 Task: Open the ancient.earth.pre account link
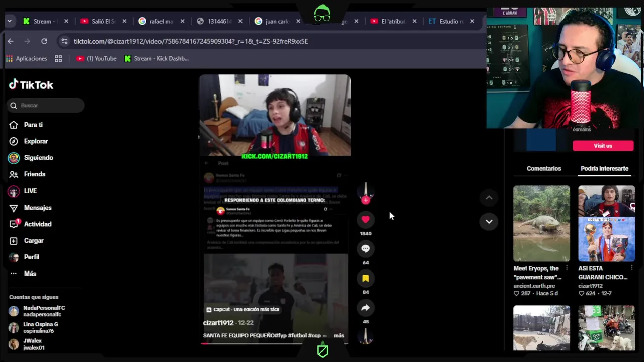(x=534, y=286)
